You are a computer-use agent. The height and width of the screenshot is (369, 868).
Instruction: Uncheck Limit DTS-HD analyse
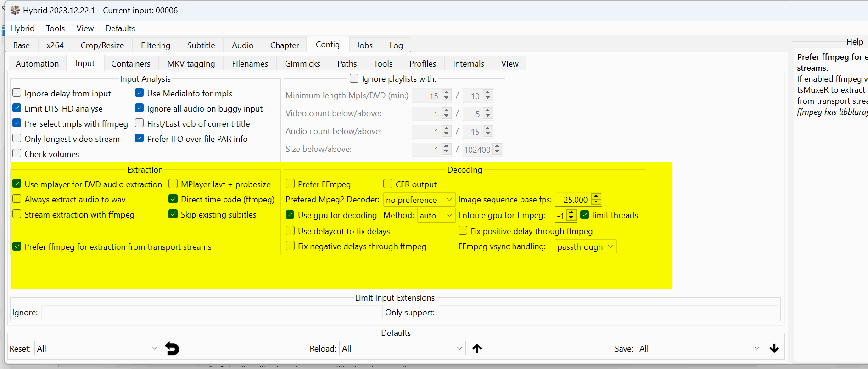[x=17, y=108]
